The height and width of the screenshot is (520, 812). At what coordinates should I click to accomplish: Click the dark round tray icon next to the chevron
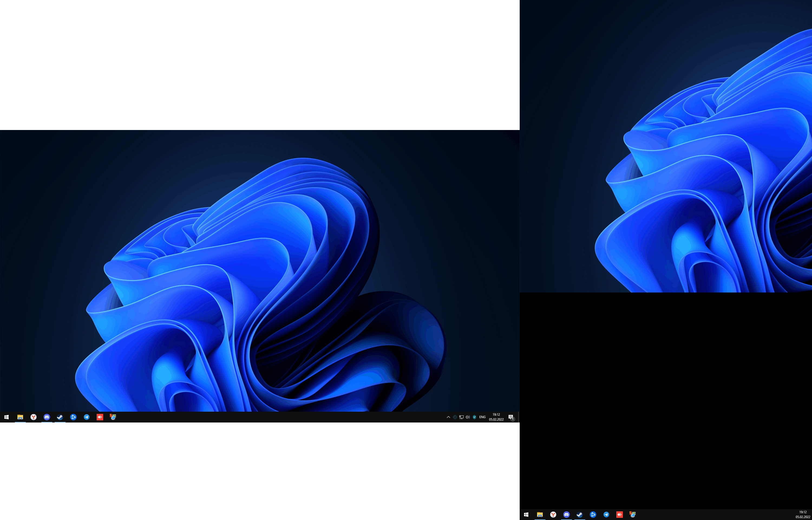(455, 417)
